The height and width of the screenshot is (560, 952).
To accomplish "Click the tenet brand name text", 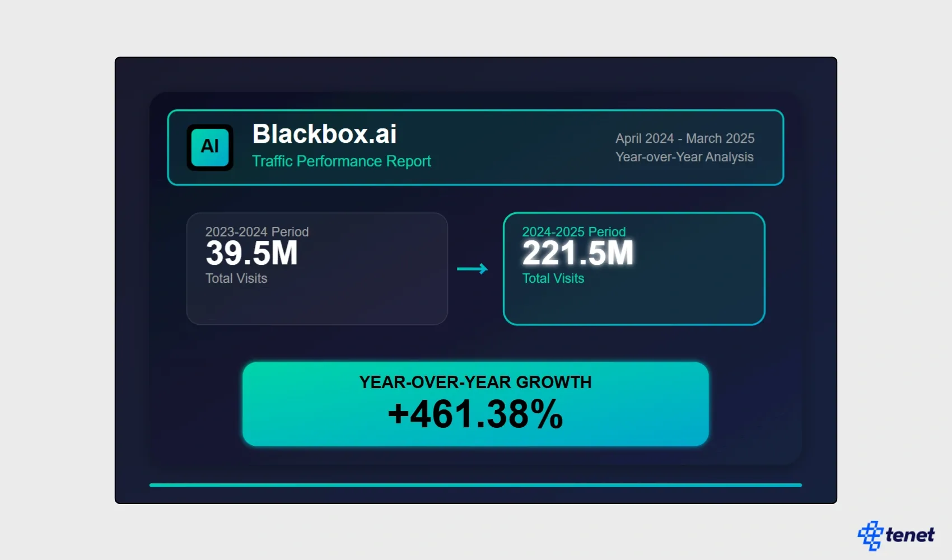I will click(x=909, y=535).
